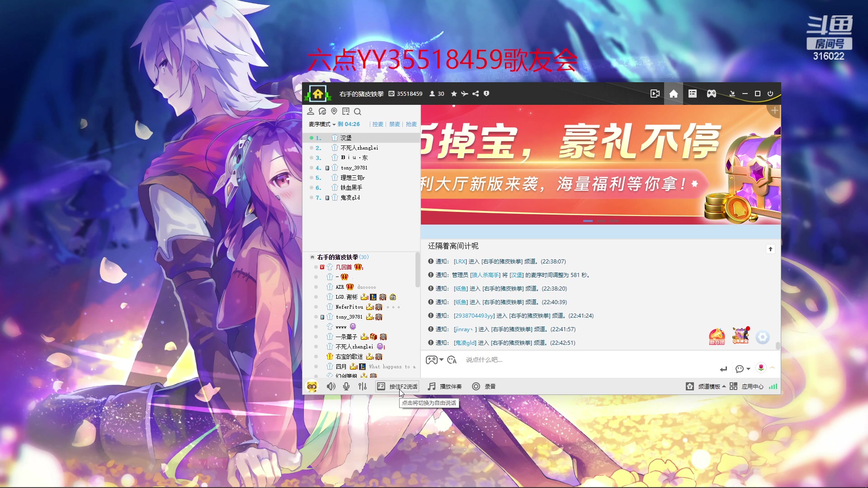
Task: Collapse the 右手的猪皮铁拳 channel tree
Action: pos(312,257)
